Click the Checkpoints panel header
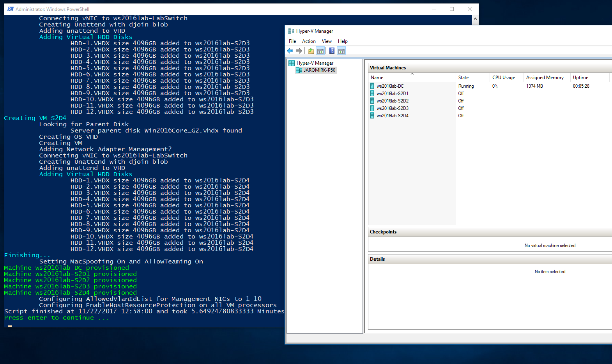Viewport: 612px width, 364px height. (490, 232)
